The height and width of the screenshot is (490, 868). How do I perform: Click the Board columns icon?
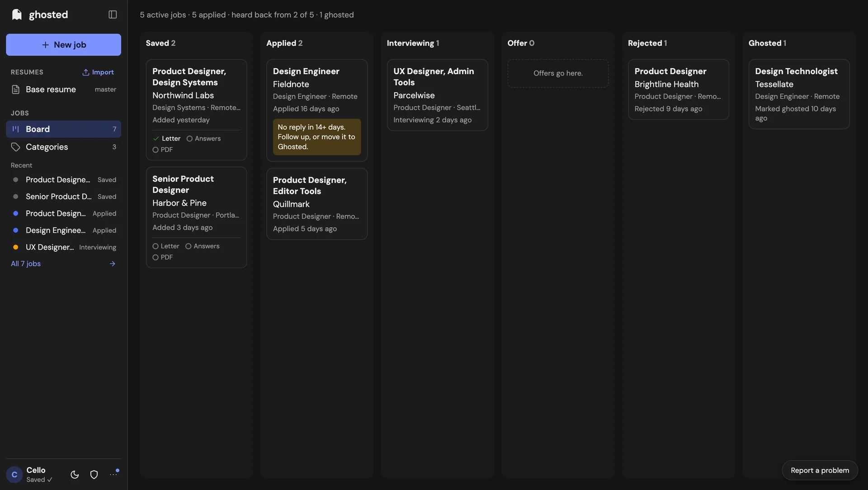[x=16, y=129]
